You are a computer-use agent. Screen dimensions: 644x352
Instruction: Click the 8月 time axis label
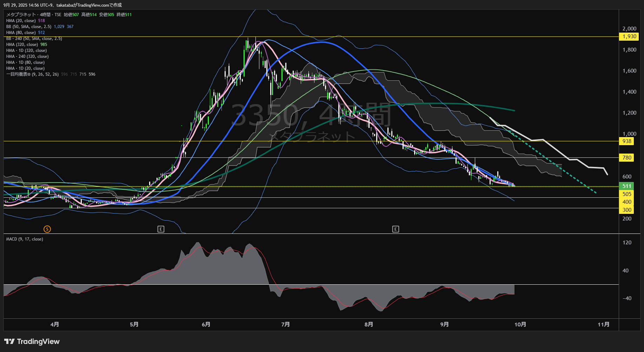369,324
